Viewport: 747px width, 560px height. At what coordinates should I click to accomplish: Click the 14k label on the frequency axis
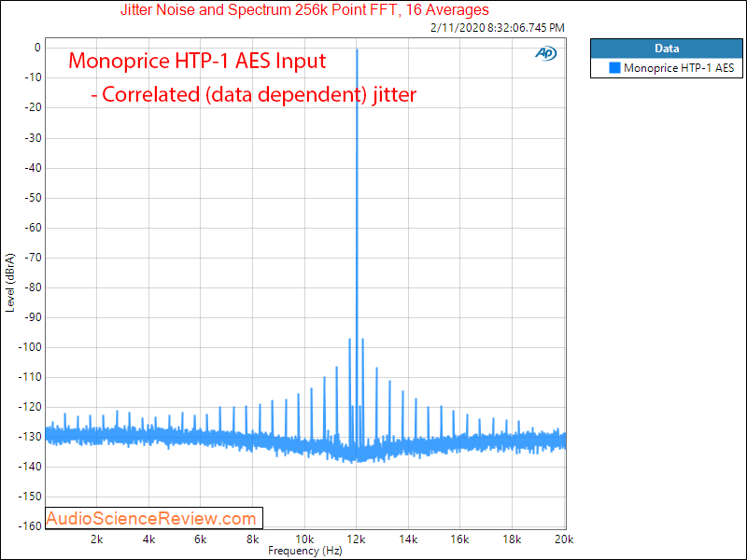(x=408, y=539)
